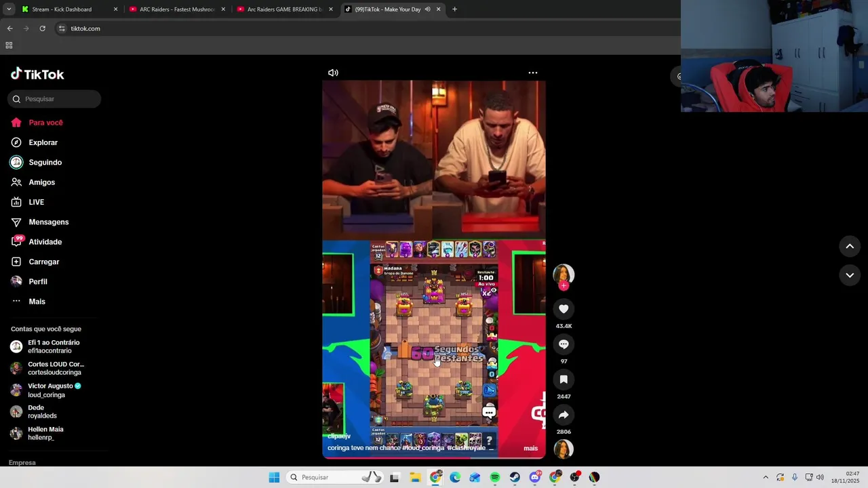Mute the TikTok tab audio icon
This screenshot has width=868, height=488.
[x=427, y=9]
